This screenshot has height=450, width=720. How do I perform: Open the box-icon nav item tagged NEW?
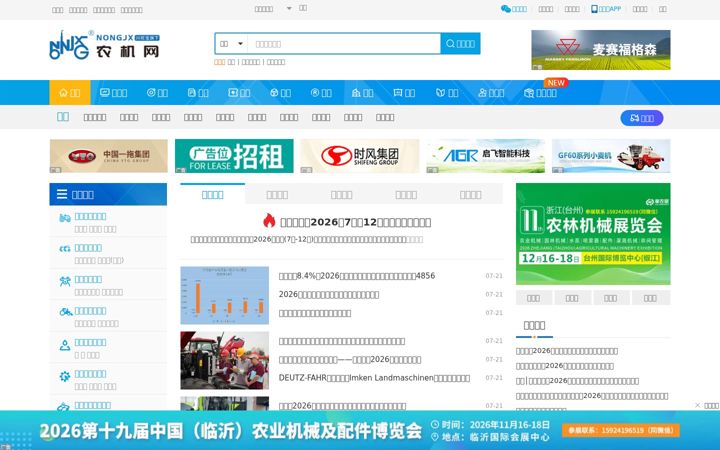click(540, 93)
